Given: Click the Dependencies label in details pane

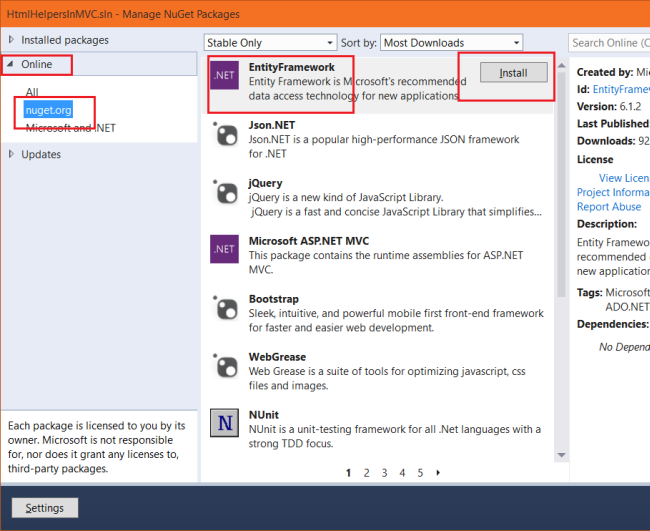Looking at the screenshot, I should pos(613,324).
